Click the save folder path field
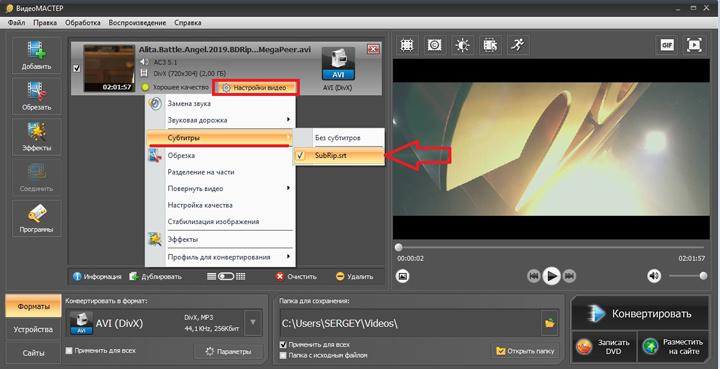The image size is (720, 369). click(x=411, y=323)
